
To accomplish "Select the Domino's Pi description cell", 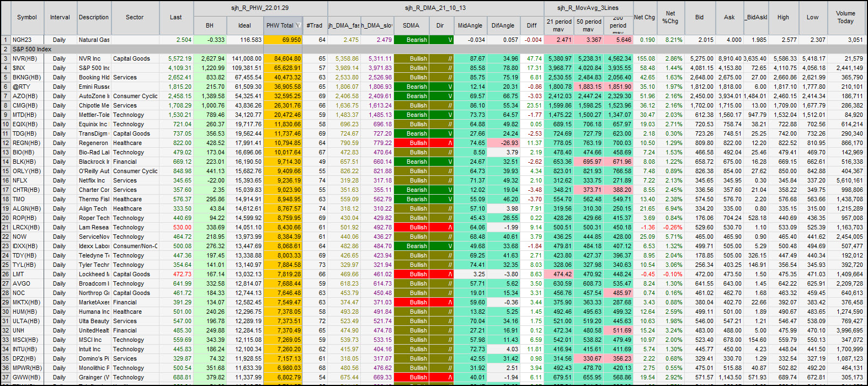I will click(94, 358).
